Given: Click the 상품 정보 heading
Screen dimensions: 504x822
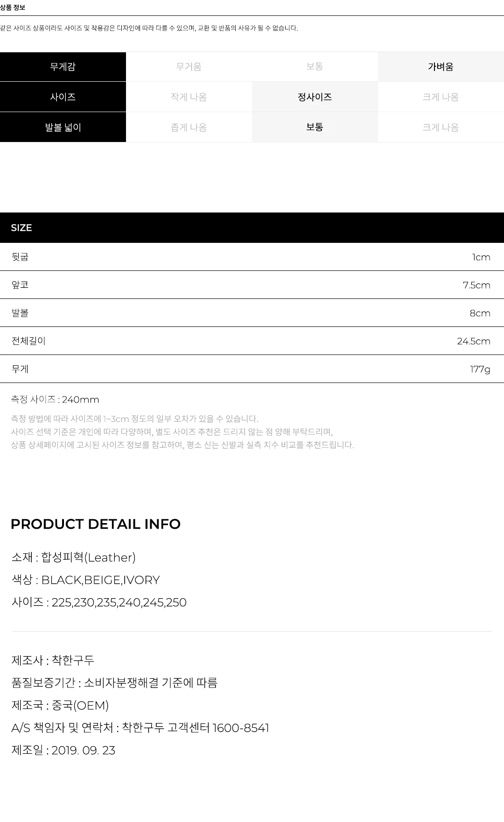Looking at the screenshot, I should [13, 7].
